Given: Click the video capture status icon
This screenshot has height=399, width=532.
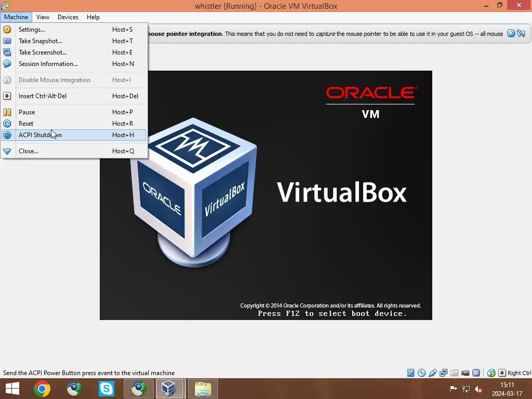Looking at the screenshot, I should point(465,373).
